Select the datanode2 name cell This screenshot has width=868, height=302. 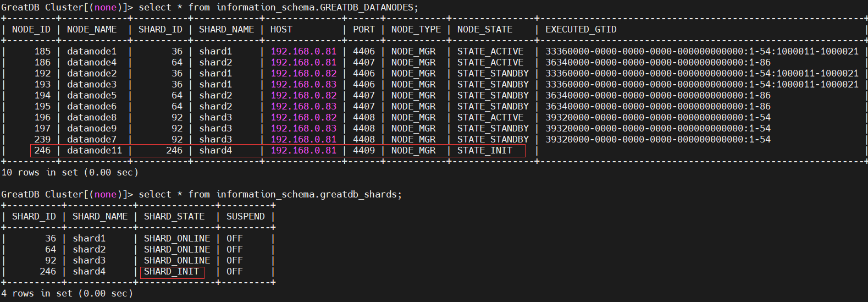click(92, 74)
